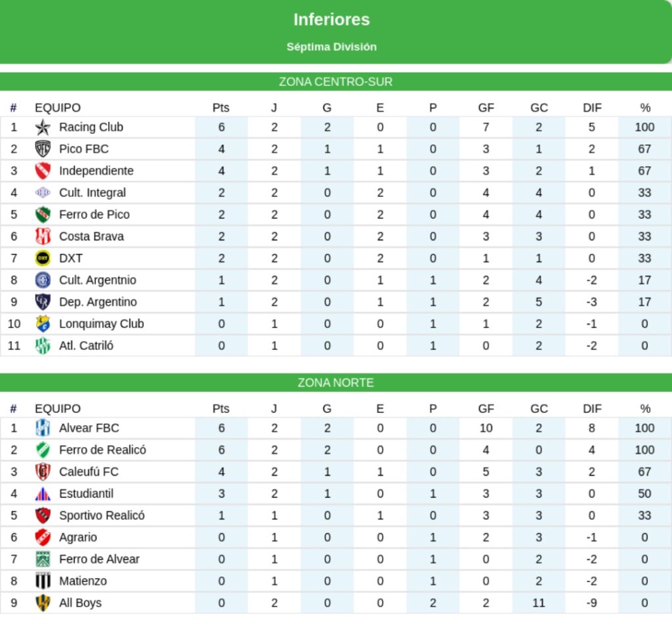672x642 pixels.
Task: Click the Lonquimay Club crest icon
Action: [x=43, y=324]
